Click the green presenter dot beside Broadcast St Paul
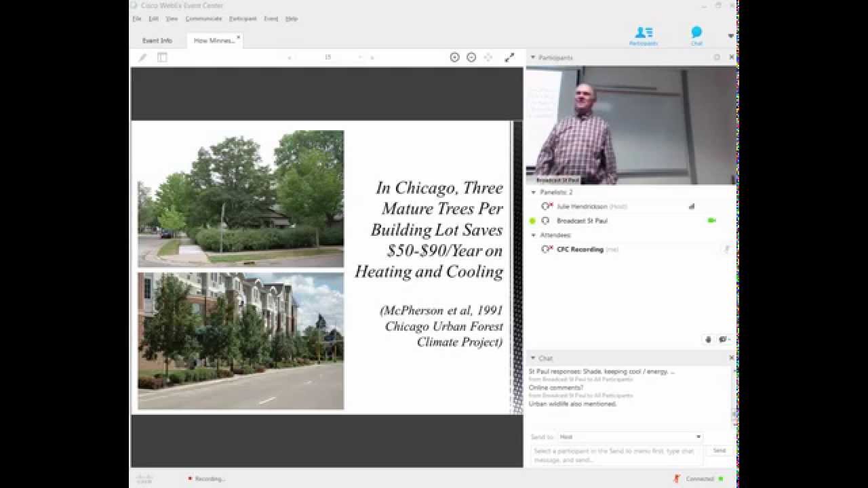The width and height of the screenshot is (868, 488). 532,221
